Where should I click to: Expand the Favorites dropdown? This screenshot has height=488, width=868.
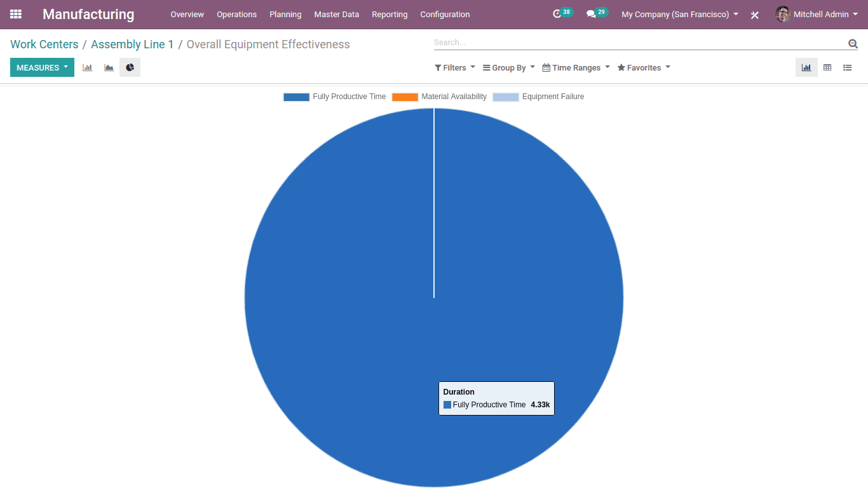pos(644,67)
